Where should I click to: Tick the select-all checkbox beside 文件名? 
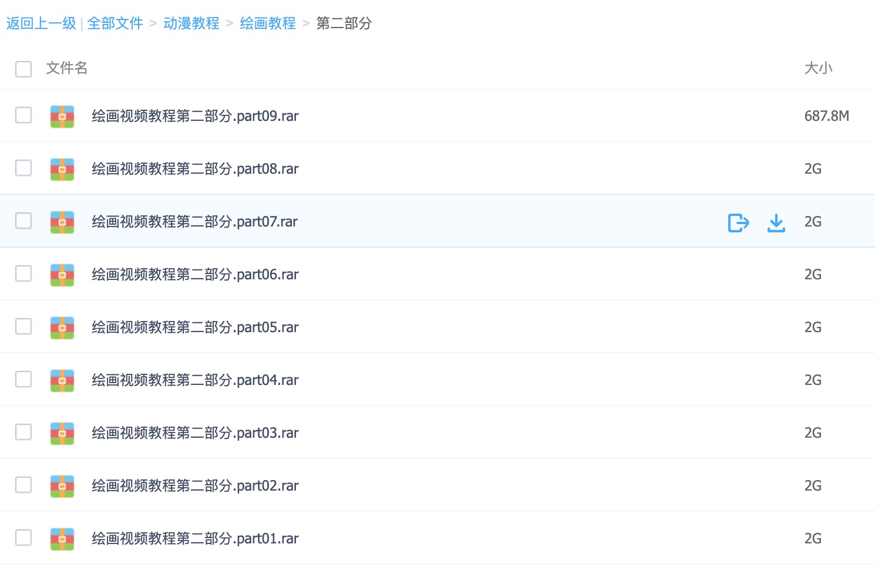23,69
